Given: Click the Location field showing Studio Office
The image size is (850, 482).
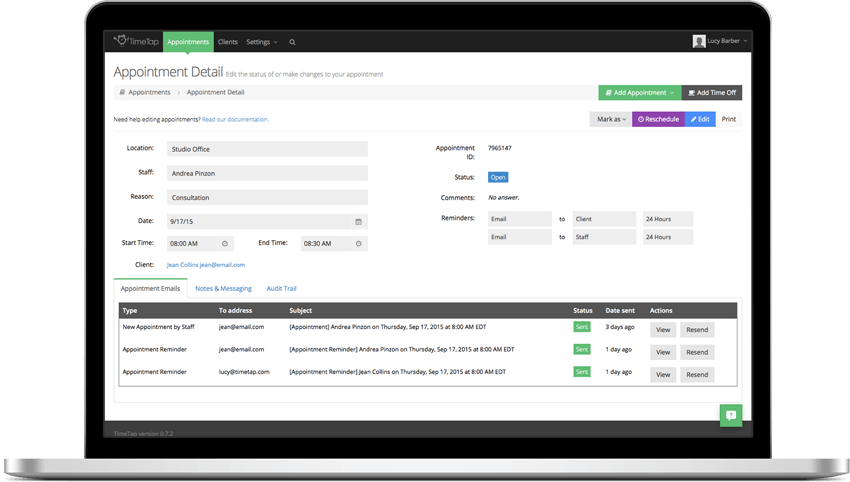Looking at the screenshot, I should point(267,149).
